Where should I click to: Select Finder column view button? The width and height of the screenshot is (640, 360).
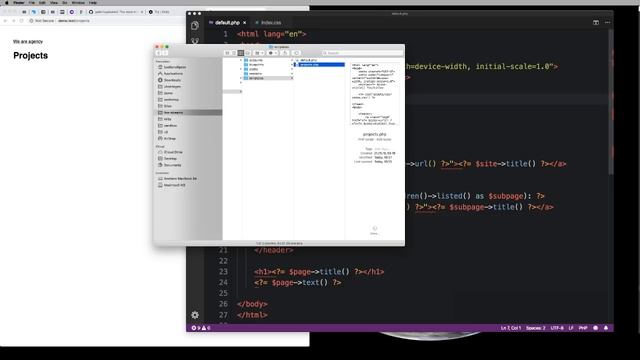click(x=241, y=53)
